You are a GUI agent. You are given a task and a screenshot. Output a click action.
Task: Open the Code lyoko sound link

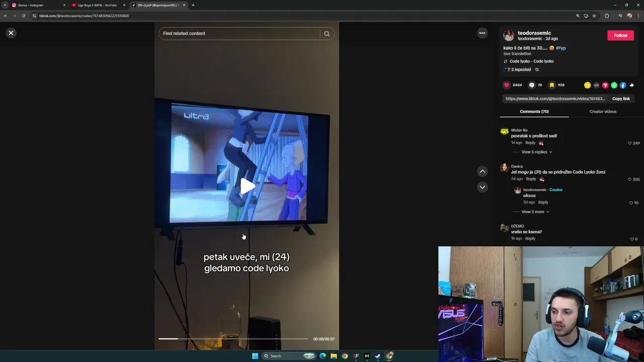pos(531,61)
